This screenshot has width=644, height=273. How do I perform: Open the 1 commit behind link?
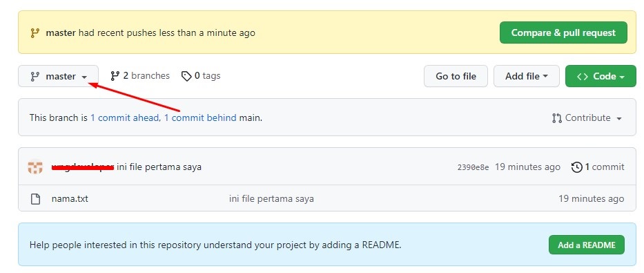tap(200, 117)
